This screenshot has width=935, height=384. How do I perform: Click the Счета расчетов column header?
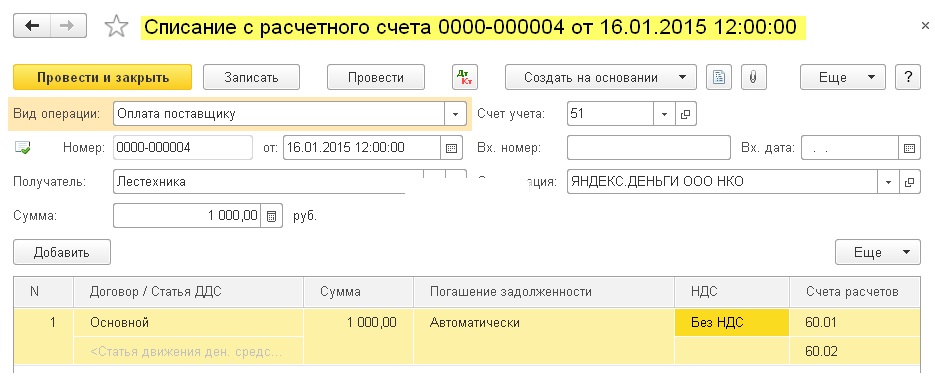pyautogui.click(x=855, y=292)
